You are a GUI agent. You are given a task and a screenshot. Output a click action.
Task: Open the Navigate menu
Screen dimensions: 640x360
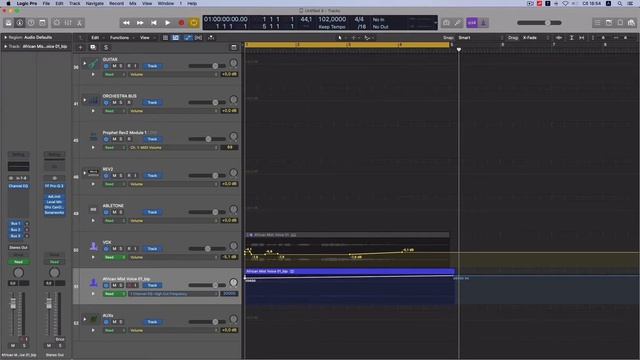click(x=95, y=3)
